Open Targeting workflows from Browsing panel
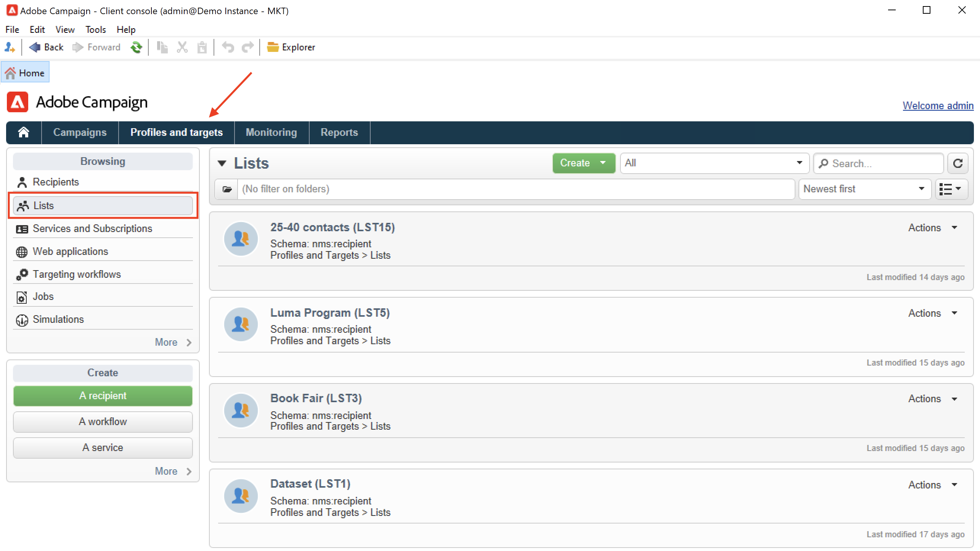 (x=77, y=274)
